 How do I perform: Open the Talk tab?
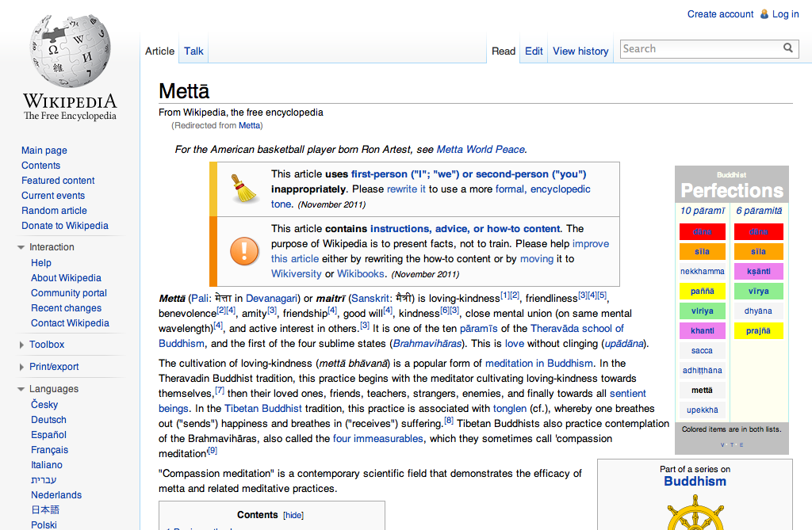[x=193, y=51]
